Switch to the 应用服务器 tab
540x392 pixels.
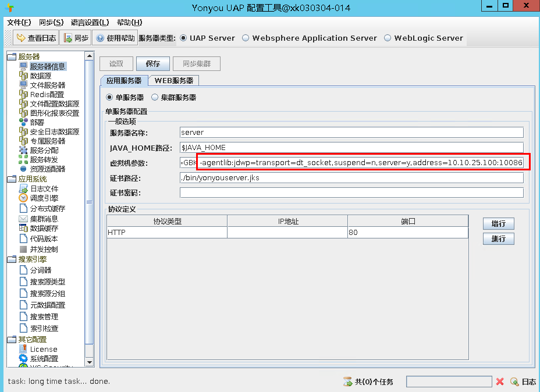click(x=124, y=80)
